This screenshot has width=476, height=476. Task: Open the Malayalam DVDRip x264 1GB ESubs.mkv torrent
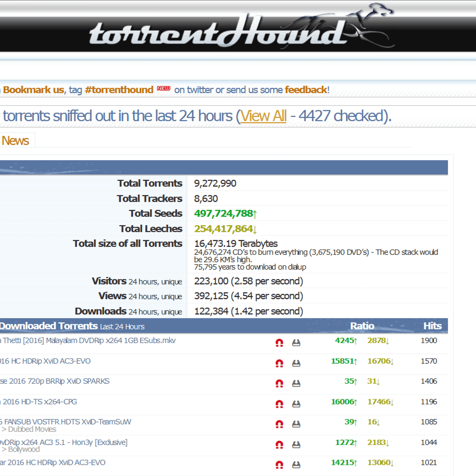click(88, 340)
